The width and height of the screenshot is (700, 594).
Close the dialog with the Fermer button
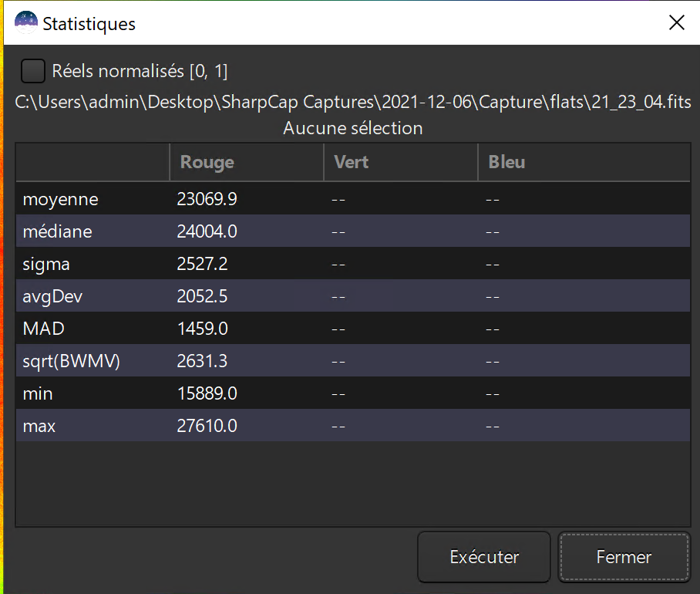point(624,557)
